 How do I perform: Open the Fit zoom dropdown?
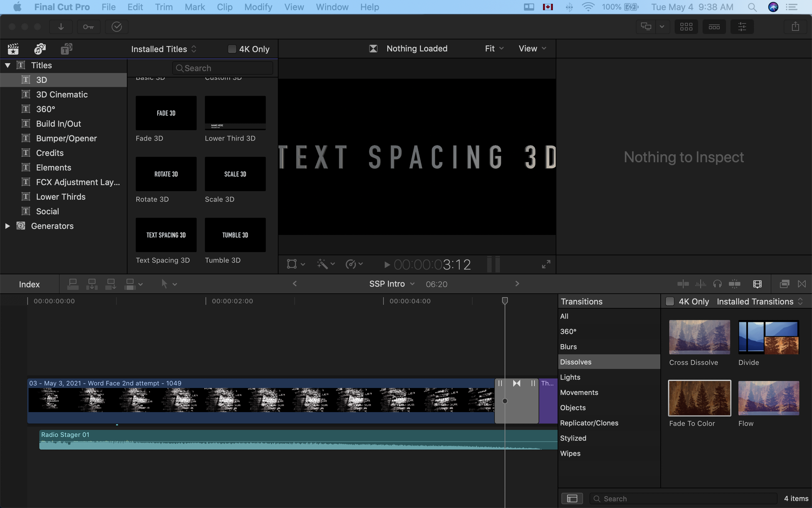(494, 48)
